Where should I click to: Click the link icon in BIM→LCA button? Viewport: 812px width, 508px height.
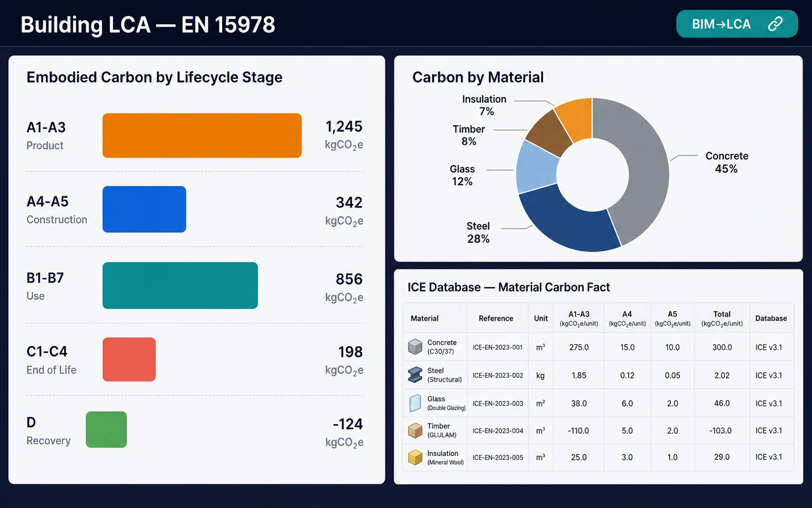pos(775,24)
